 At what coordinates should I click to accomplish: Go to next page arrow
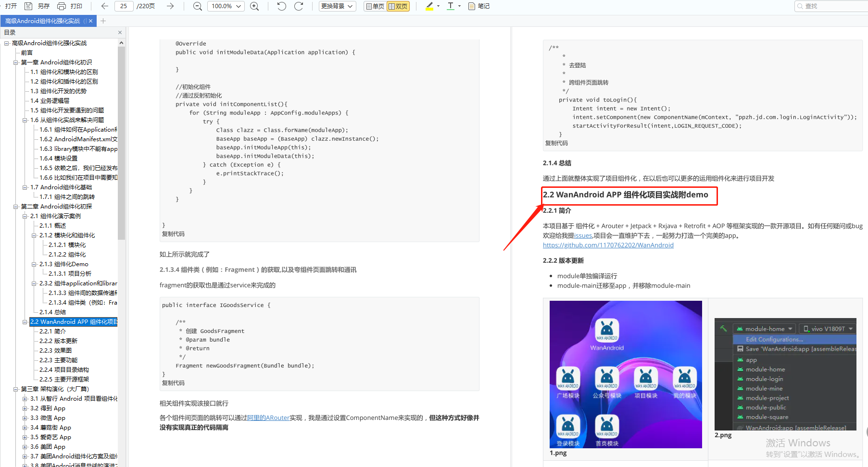point(170,6)
